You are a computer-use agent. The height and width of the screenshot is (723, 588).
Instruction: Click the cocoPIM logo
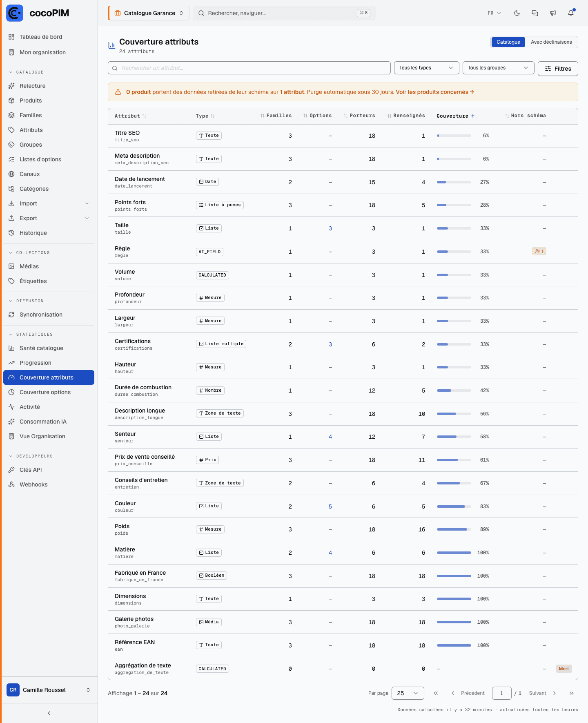pyautogui.click(x=38, y=13)
